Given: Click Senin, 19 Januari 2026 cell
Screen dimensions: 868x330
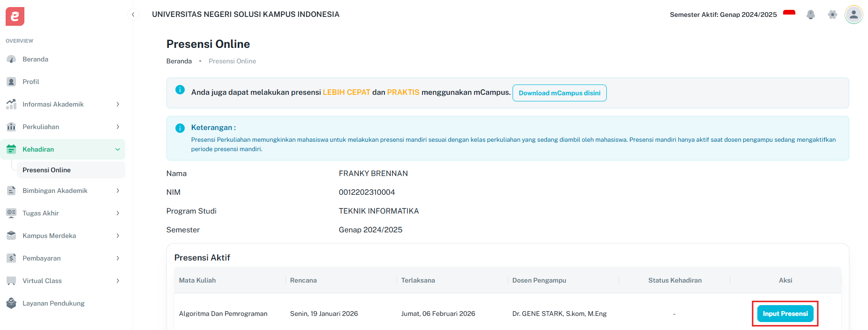Looking at the screenshot, I should pyautogui.click(x=324, y=314).
